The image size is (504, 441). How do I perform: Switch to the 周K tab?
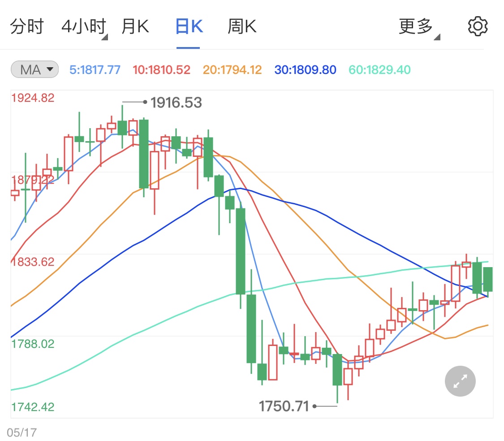tap(242, 26)
